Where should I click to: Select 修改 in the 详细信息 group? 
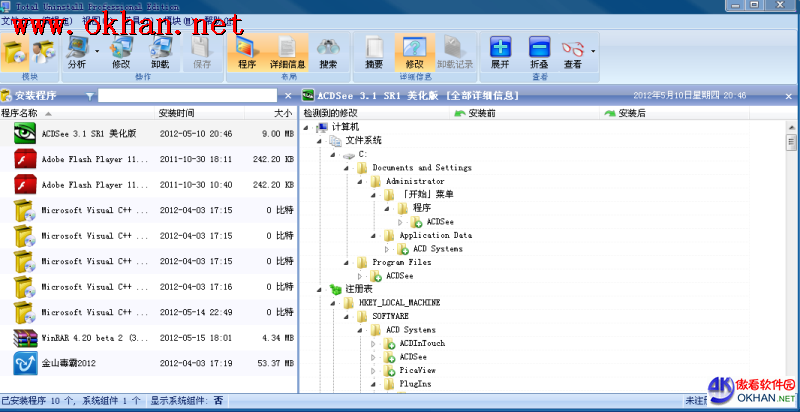tap(414, 53)
